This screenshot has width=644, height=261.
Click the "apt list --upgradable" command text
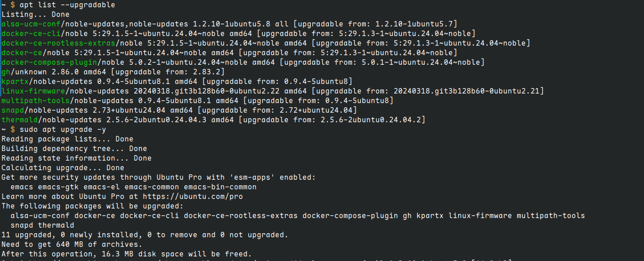point(67,5)
